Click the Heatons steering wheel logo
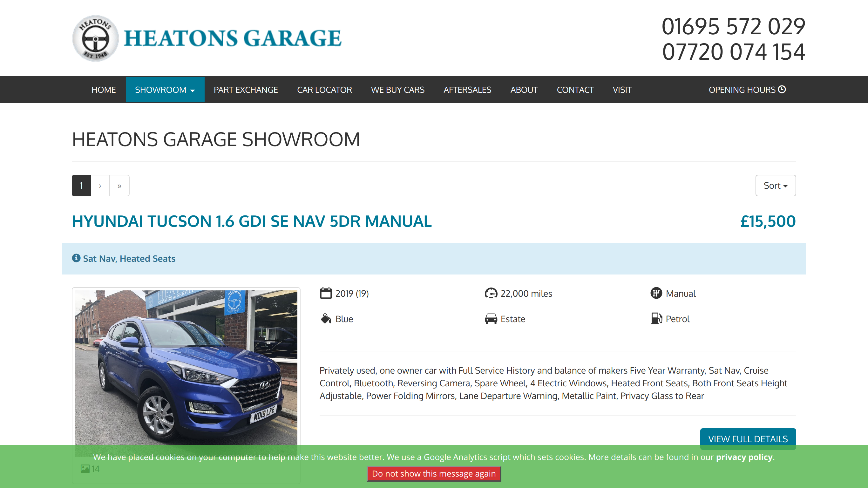Viewport: 868px width, 488px height. click(x=95, y=38)
